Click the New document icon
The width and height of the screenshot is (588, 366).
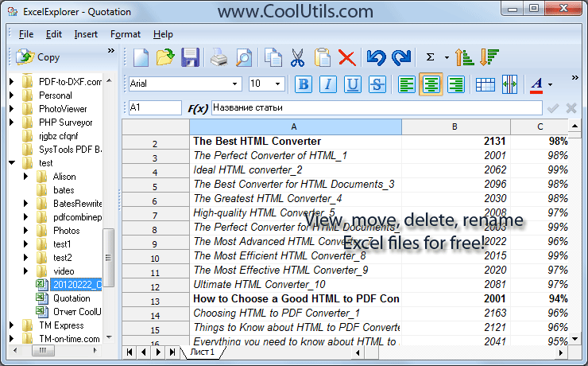coord(141,57)
